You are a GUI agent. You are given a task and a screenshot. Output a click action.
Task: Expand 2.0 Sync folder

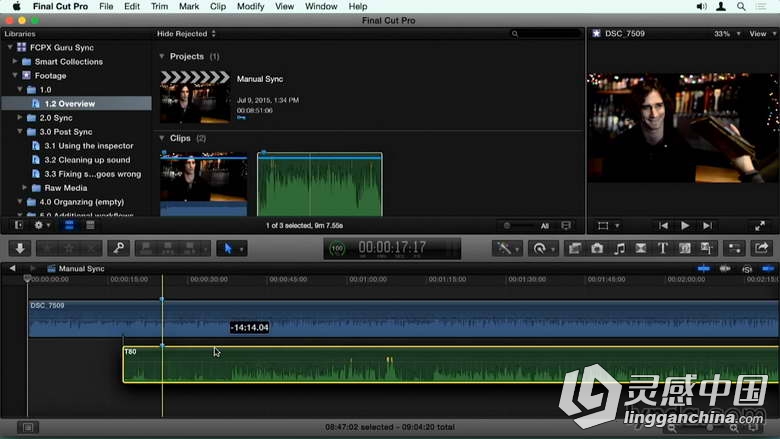pos(20,117)
